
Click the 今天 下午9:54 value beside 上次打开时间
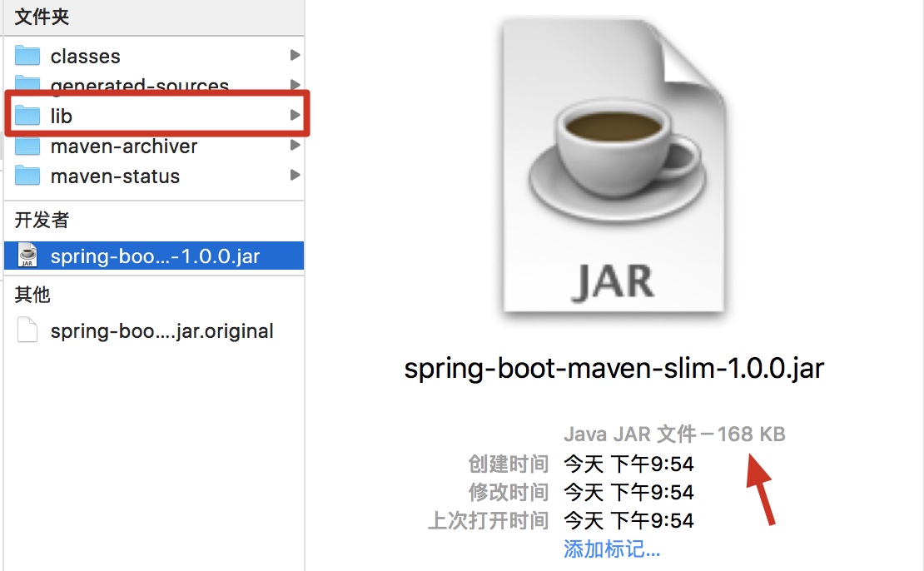[x=628, y=520]
